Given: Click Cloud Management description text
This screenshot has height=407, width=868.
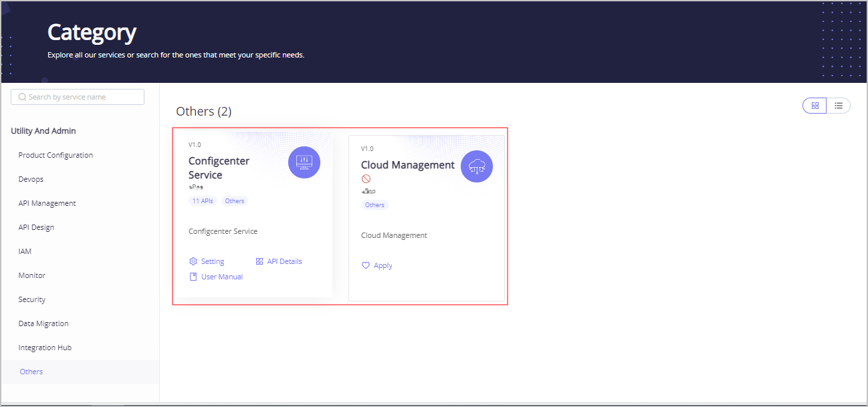Looking at the screenshot, I should click(x=394, y=235).
